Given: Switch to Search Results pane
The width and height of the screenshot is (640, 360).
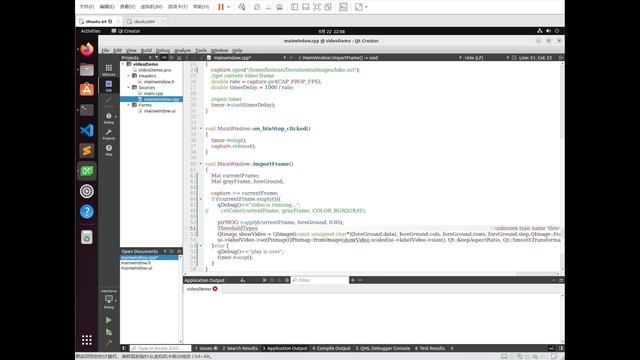Looking at the screenshot, I should [x=240, y=348].
